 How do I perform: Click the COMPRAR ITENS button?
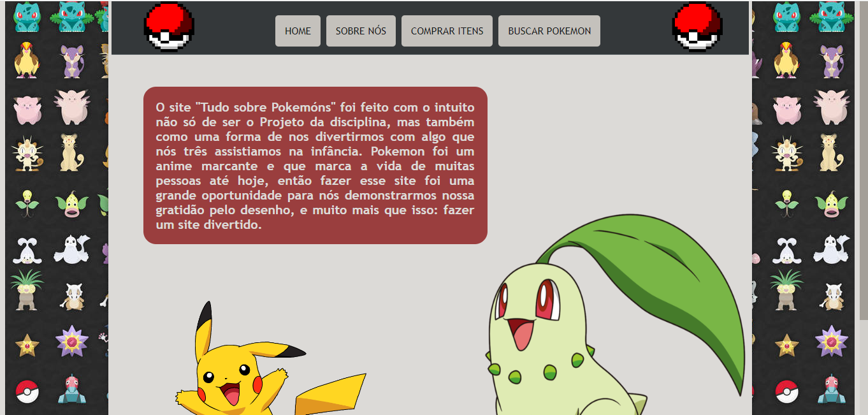446,30
